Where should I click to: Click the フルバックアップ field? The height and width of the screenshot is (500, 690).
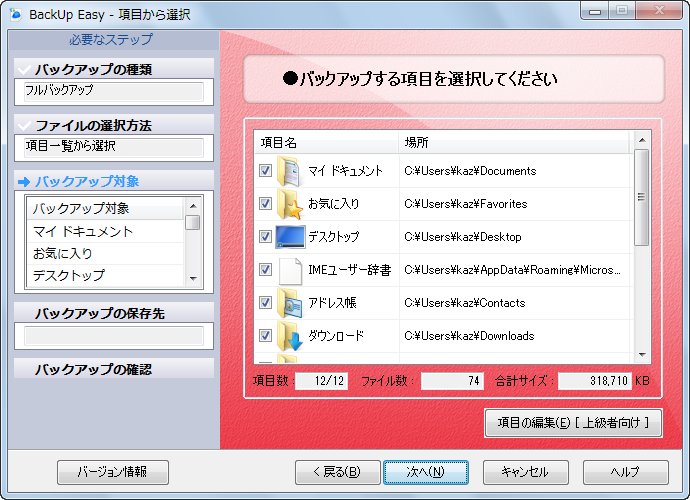tap(114, 91)
